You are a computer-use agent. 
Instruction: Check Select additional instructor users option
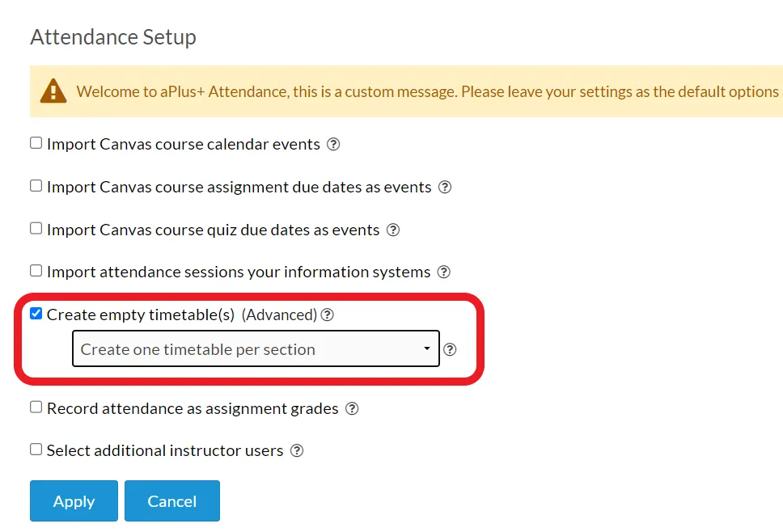point(36,450)
